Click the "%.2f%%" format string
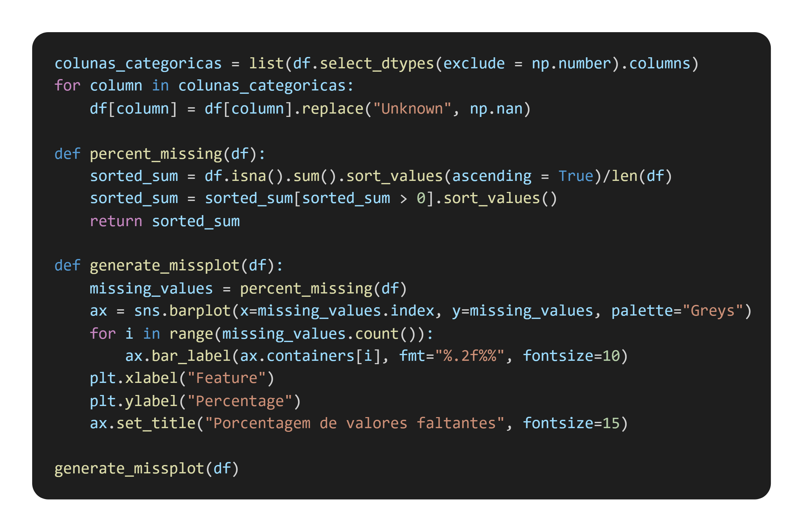 470,356
